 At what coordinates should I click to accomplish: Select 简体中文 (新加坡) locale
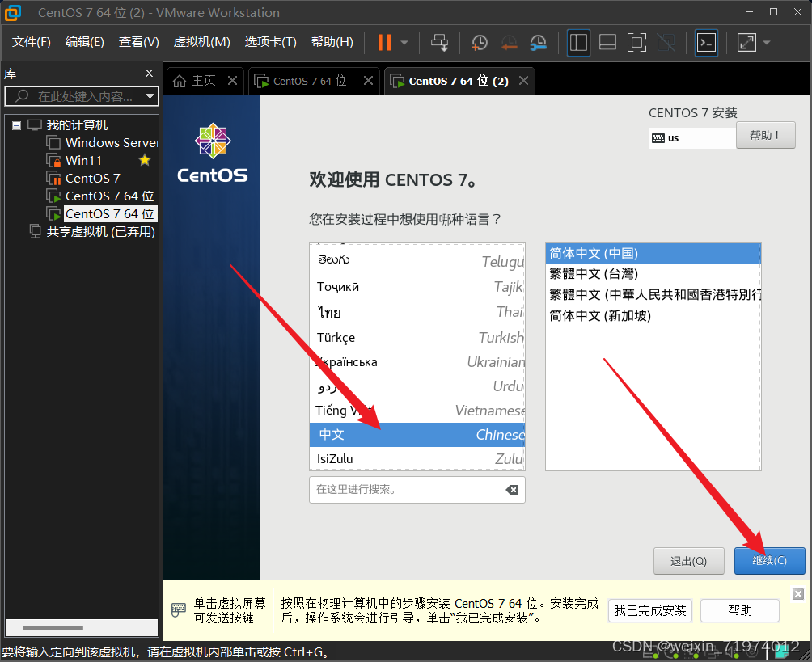tap(653, 315)
